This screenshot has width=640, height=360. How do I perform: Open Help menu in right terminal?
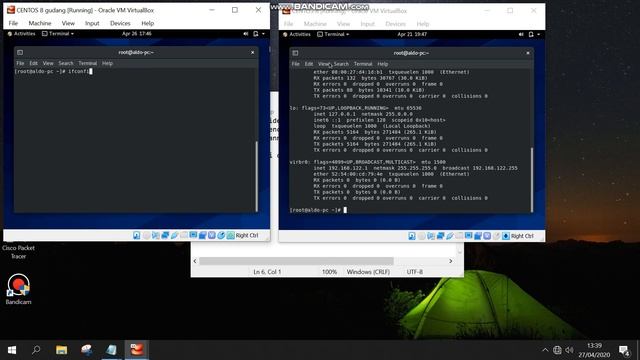pyautogui.click(x=382, y=64)
